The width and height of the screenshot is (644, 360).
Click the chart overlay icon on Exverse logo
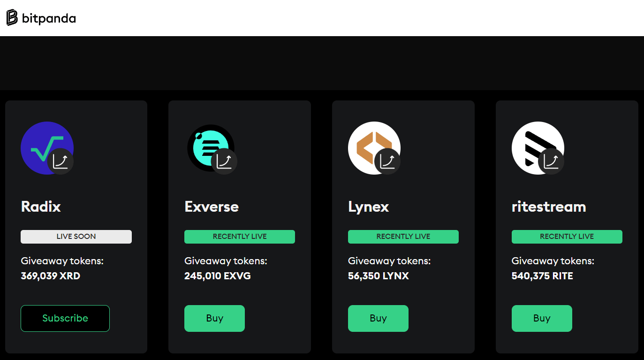pos(224,161)
